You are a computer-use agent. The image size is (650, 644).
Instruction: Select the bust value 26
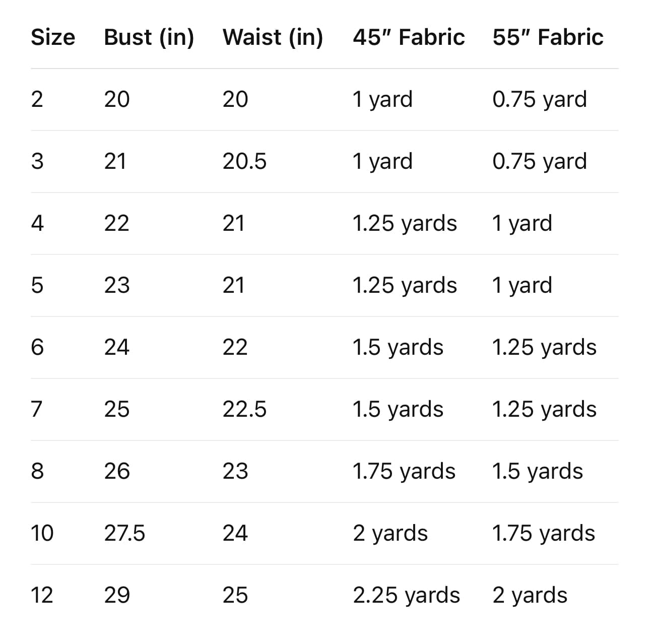pos(117,471)
